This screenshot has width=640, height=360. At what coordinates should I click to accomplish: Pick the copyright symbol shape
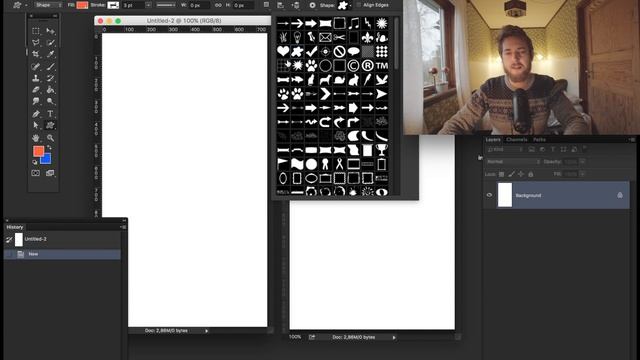pos(353,65)
